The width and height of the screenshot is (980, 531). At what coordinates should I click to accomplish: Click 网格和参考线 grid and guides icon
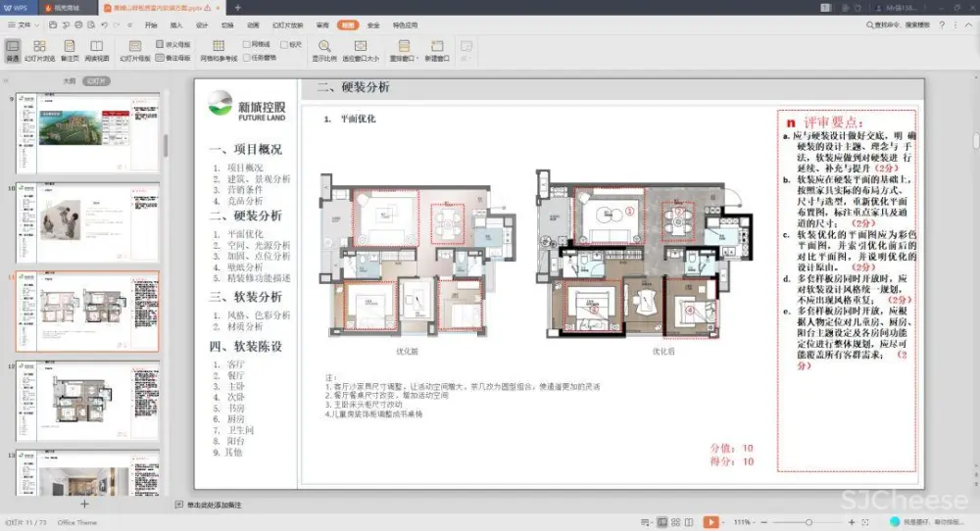[219, 49]
